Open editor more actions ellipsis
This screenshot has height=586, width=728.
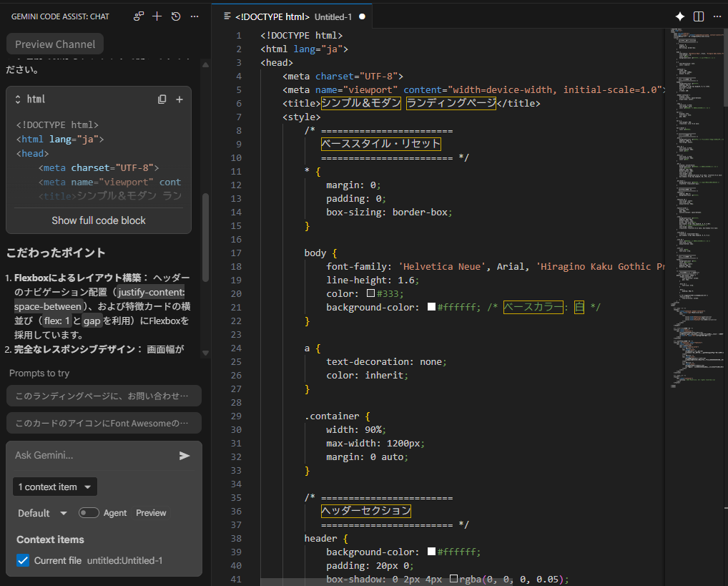pos(717,16)
